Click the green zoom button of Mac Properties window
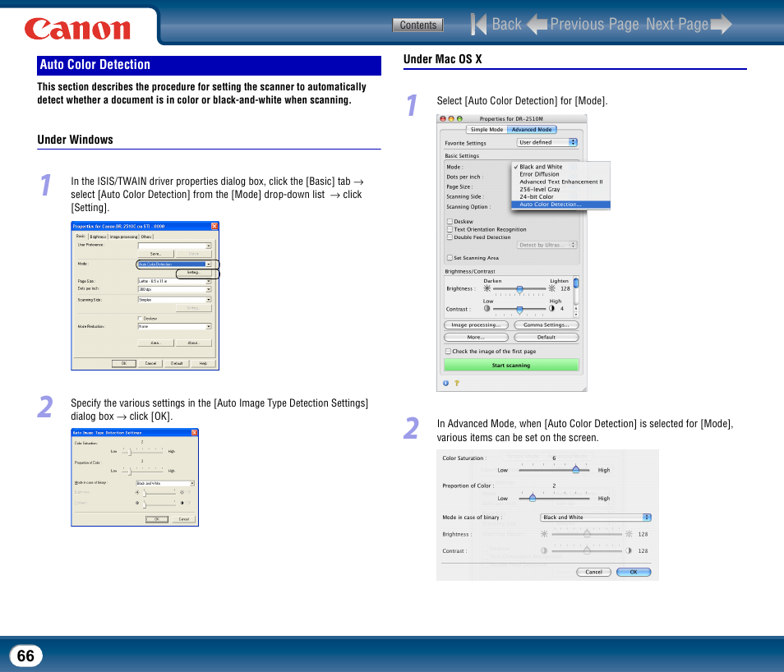 click(459, 118)
